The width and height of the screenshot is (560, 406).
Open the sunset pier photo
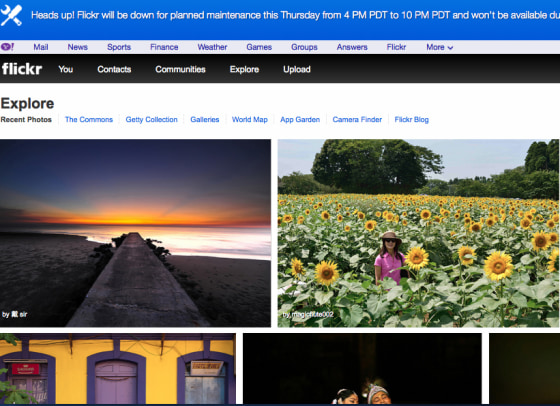pos(135,233)
